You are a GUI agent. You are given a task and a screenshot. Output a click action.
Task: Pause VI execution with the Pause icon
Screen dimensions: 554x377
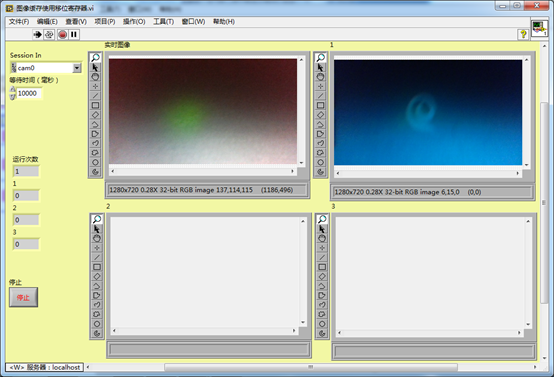tap(74, 34)
